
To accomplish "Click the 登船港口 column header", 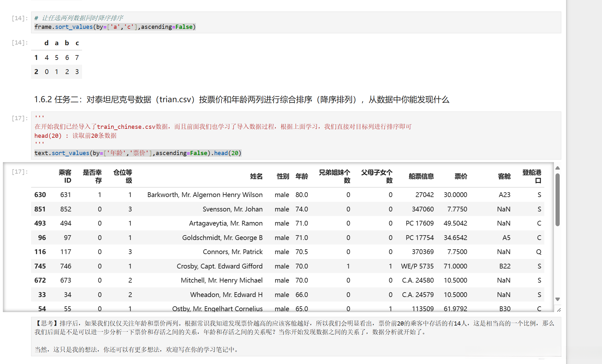I will pyautogui.click(x=532, y=177).
